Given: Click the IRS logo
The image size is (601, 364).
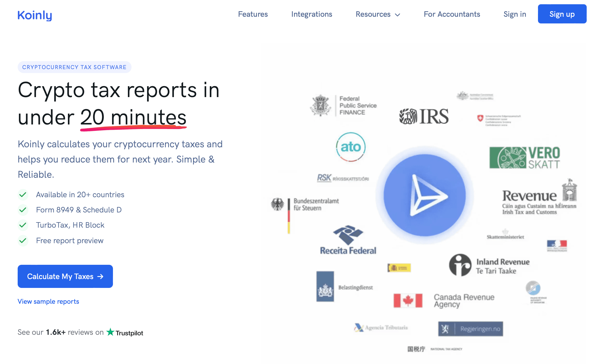Looking at the screenshot, I should [x=424, y=116].
